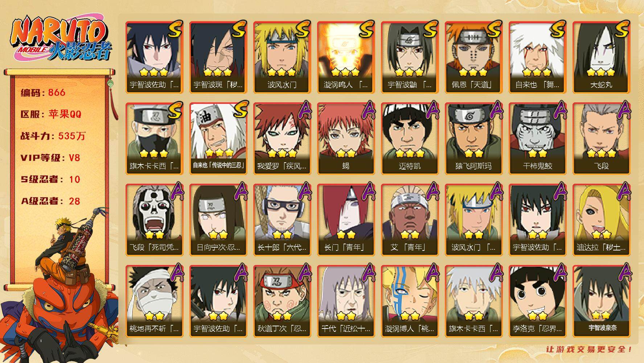Select the 波风水门 S-rank ninja card

282,57
